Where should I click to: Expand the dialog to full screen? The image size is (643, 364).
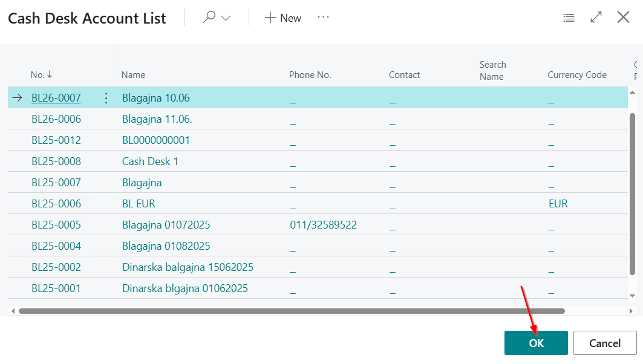596,17
